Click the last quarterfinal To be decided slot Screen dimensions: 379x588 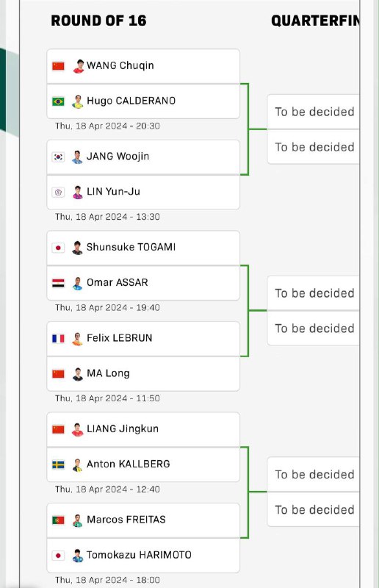[x=313, y=509]
